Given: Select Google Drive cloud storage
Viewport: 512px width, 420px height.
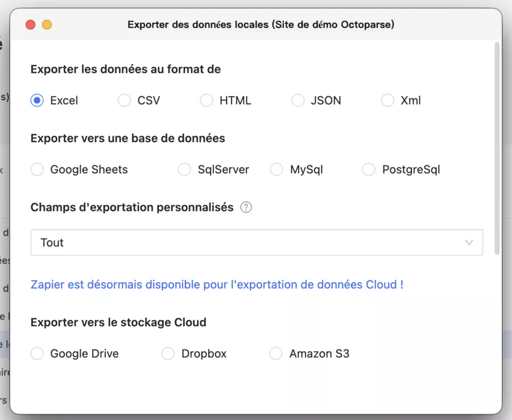Looking at the screenshot, I should coord(37,354).
